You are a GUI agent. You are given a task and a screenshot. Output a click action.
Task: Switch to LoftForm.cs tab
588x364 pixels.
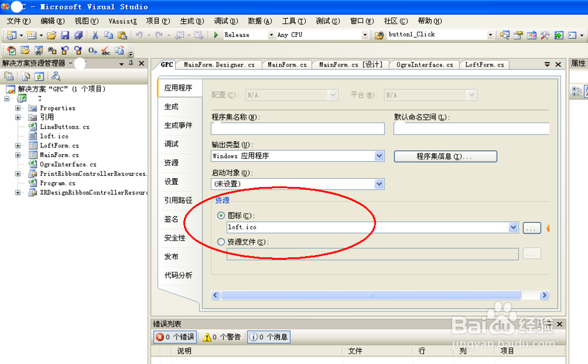pos(485,65)
